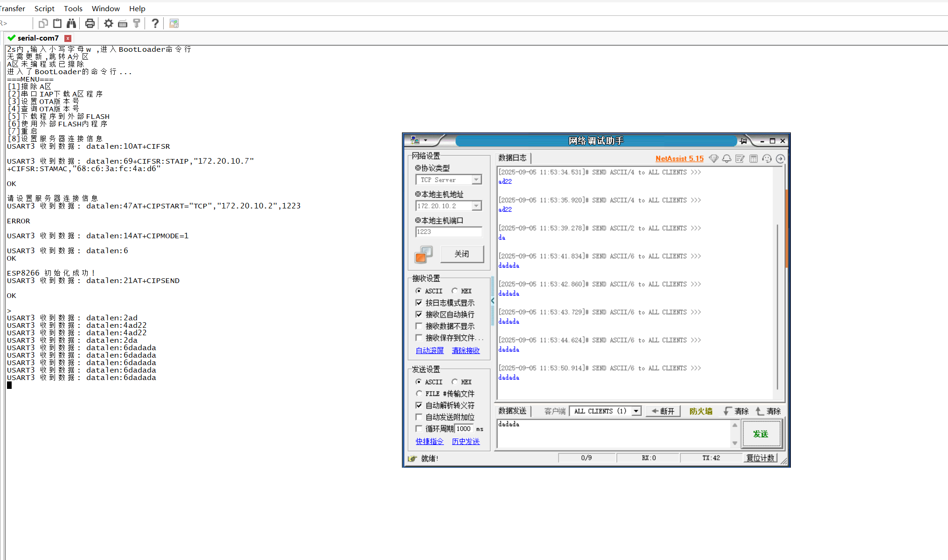Click the paste clipboard toolbar icon
948x560 pixels.
[x=57, y=23]
